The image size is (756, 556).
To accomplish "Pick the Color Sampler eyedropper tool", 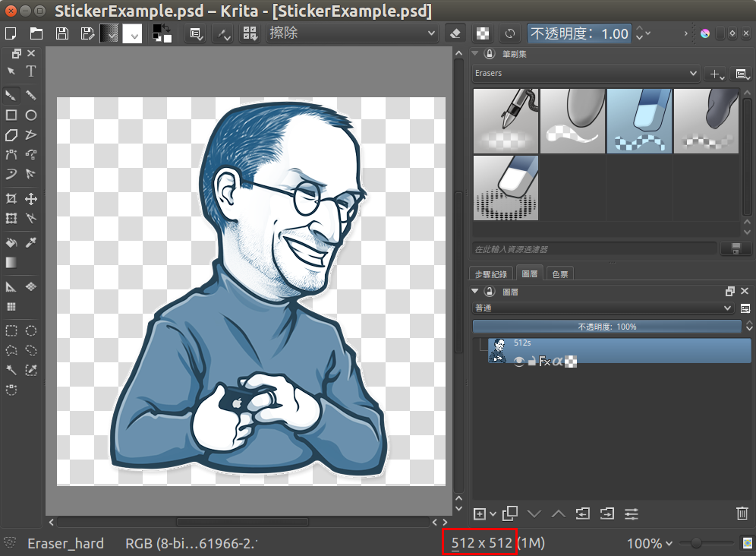I will pos(31,243).
